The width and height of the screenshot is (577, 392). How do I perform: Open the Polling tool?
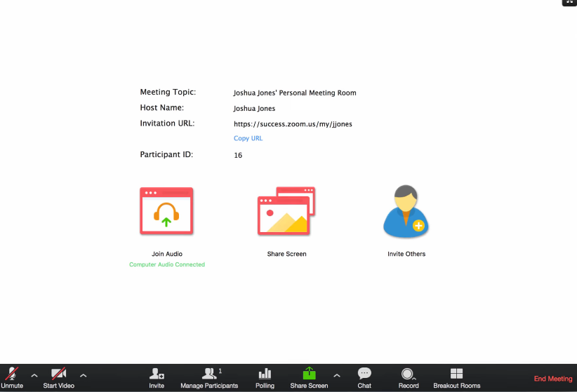click(265, 378)
